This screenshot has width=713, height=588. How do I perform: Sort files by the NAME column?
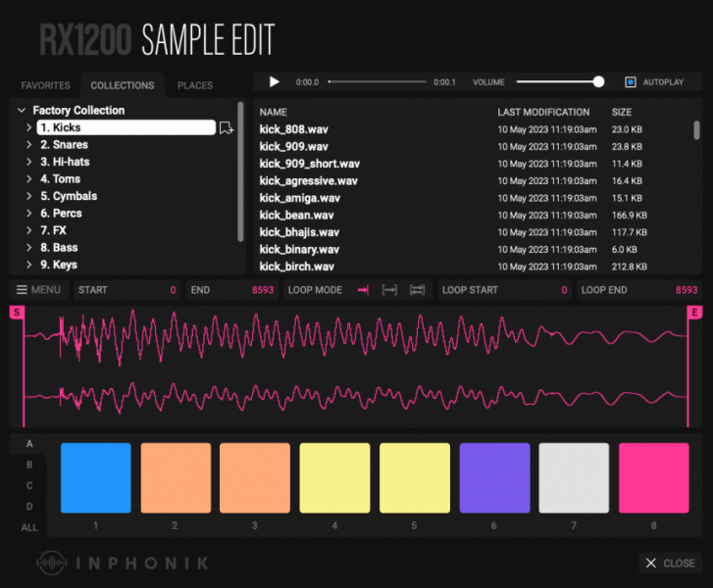click(274, 113)
